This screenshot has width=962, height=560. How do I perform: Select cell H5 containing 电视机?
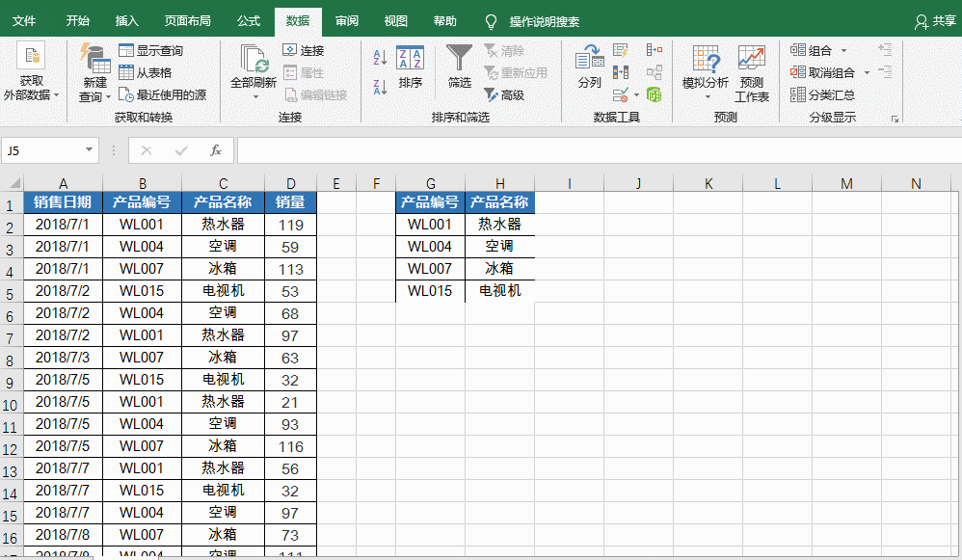point(500,291)
